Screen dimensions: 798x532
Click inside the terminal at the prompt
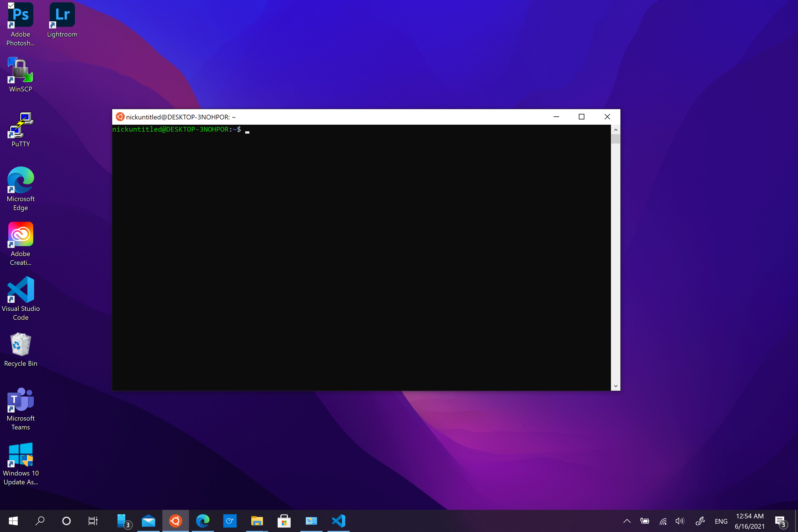pyautogui.click(x=247, y=130)
